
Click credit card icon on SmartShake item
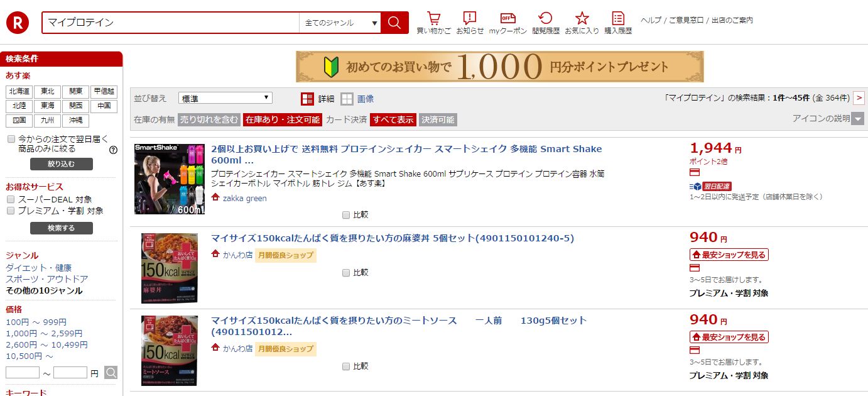click(x=695, y=172)
